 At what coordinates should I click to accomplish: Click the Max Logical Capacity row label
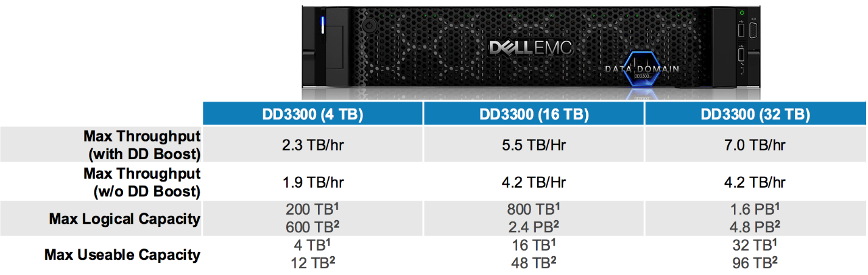tap(125, 218)
